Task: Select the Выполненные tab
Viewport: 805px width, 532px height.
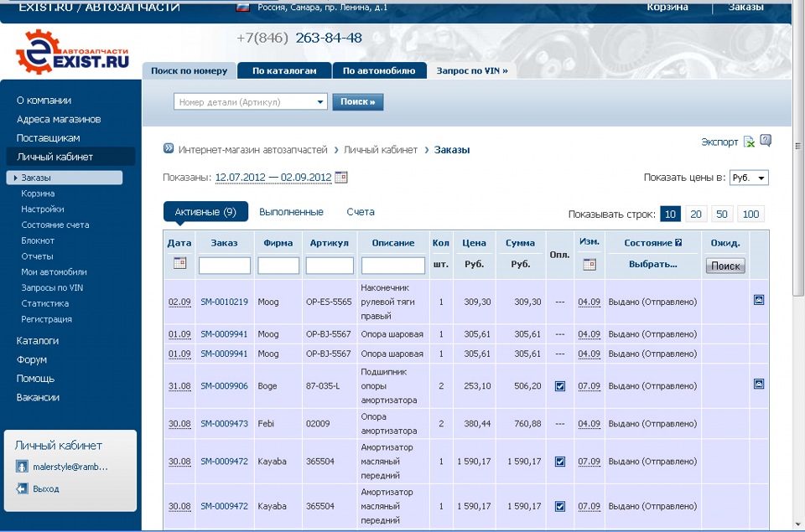Action: (291, 212)
